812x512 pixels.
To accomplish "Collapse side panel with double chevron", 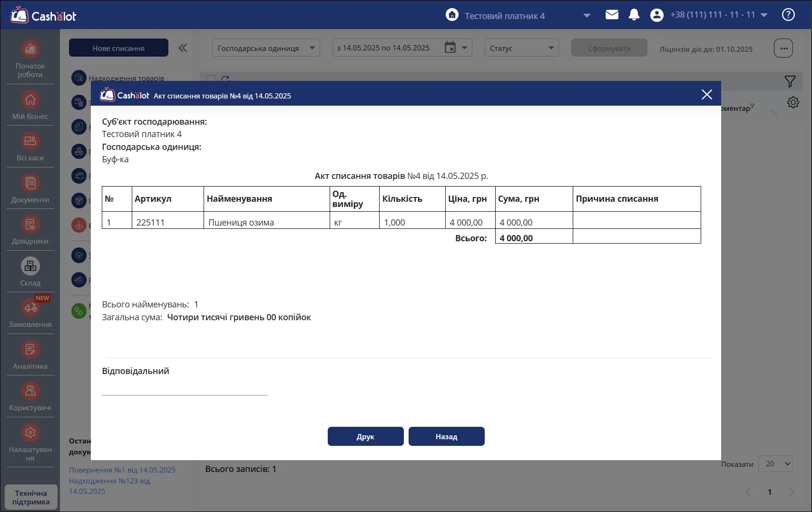I will 183,48.
